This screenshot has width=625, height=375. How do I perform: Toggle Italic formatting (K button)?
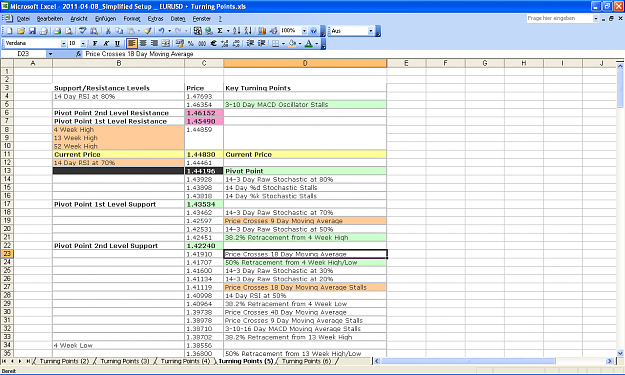pos(106,43)
